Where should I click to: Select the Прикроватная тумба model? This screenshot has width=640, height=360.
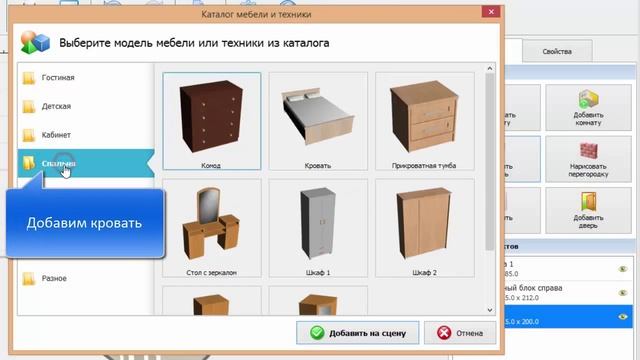pyautogui.click(x=424, y=121)
